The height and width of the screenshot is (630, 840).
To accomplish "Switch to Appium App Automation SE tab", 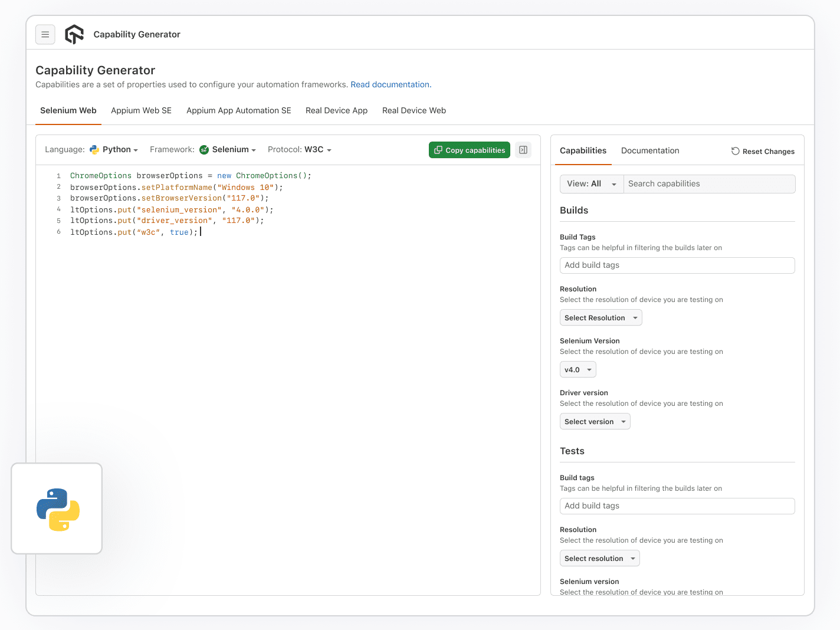I will [239, 111].
